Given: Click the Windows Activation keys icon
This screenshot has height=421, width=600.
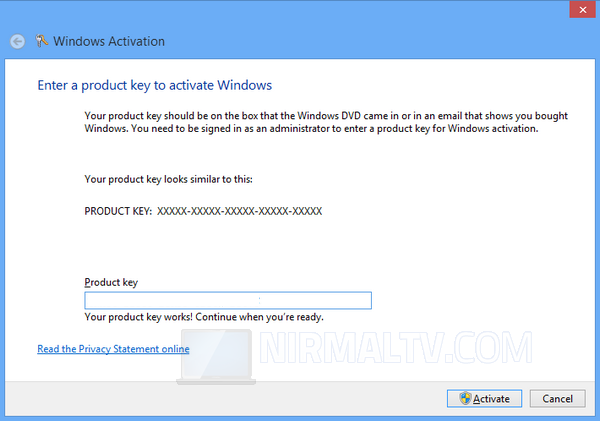Looking at the screenshot, I should (x=41, y=41).
